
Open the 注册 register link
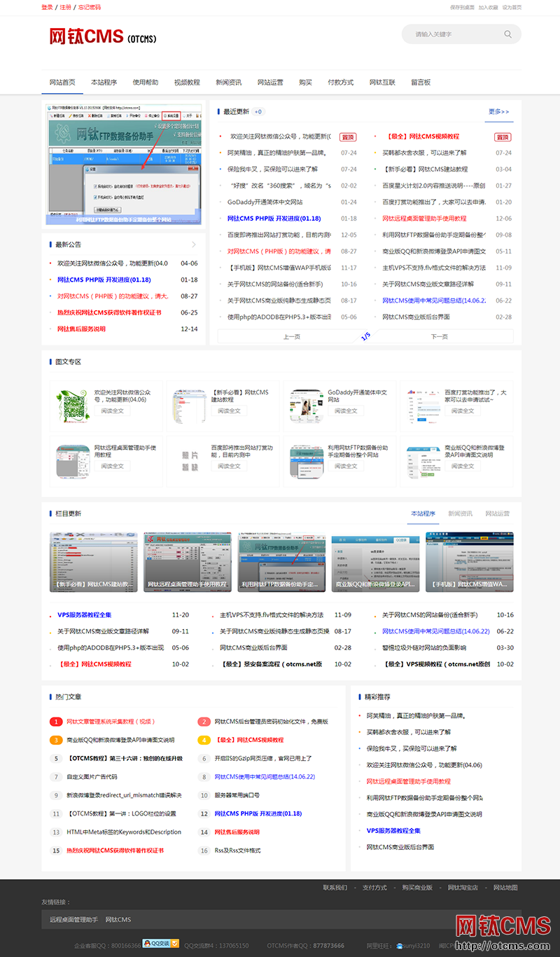[66, 7]
